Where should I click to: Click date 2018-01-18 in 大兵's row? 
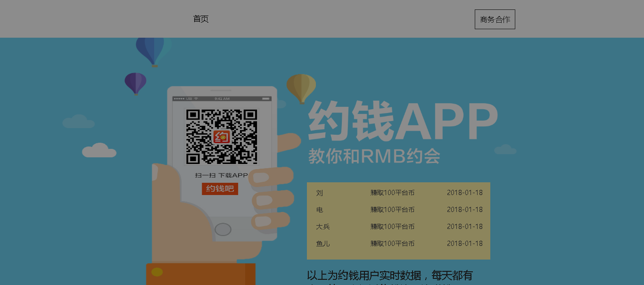[465, 227]
